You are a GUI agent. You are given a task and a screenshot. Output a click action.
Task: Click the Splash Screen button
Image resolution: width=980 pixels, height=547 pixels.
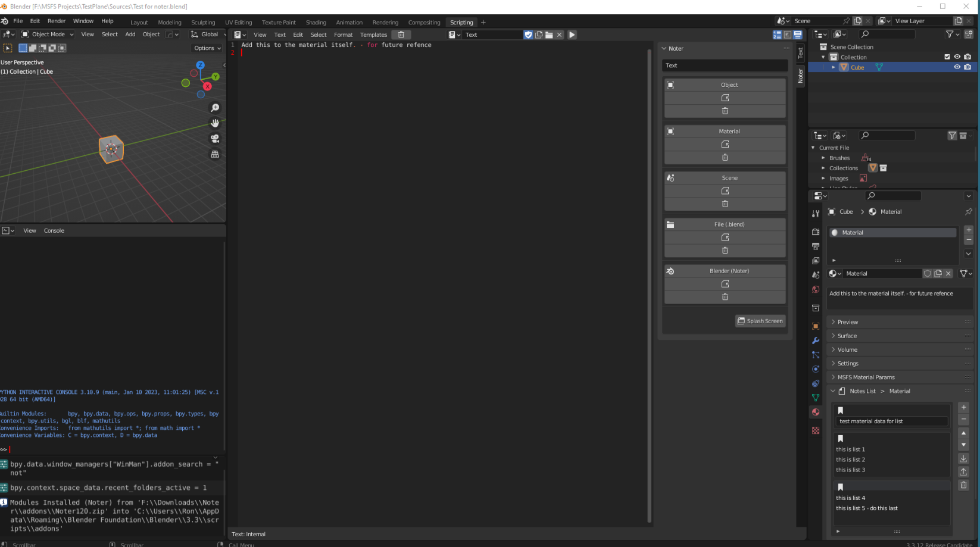coord(760,321)
